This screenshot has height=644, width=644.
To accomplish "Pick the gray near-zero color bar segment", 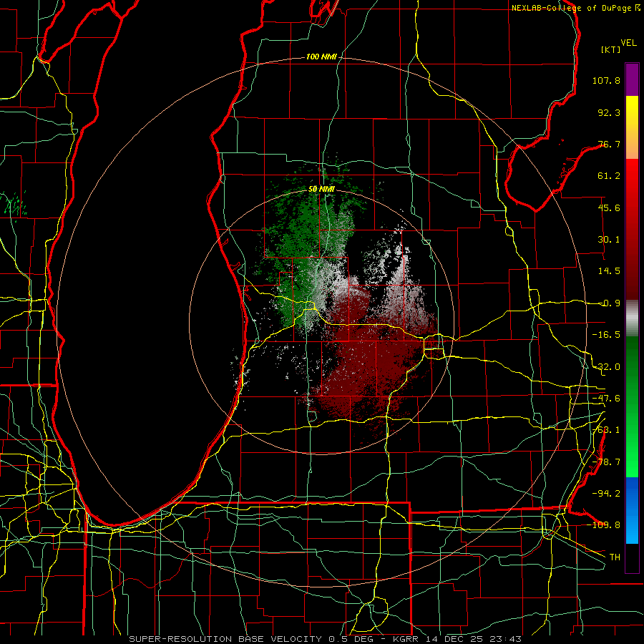I will (x=632, y=318).
